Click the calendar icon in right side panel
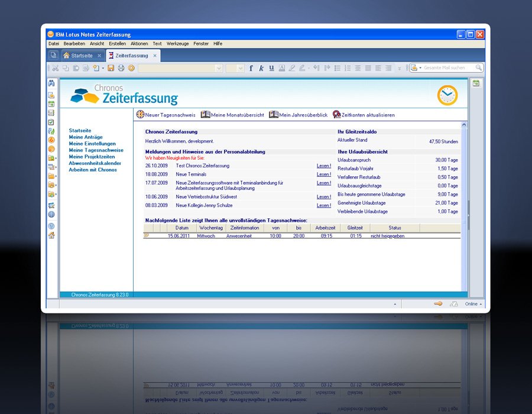Screen dimensions: 532x414 click(476, 83)
